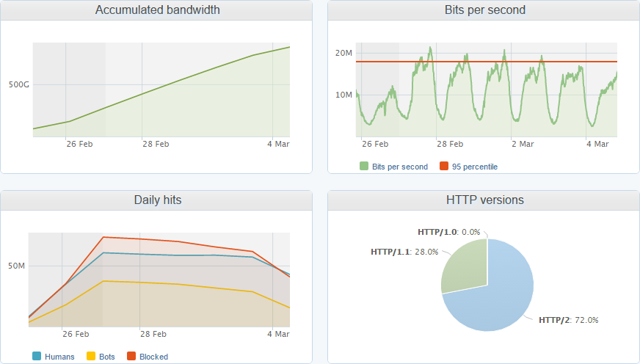Toggle the Bots series label
The height and width of the screenshot is (364, 640).
tap(107, 357)
